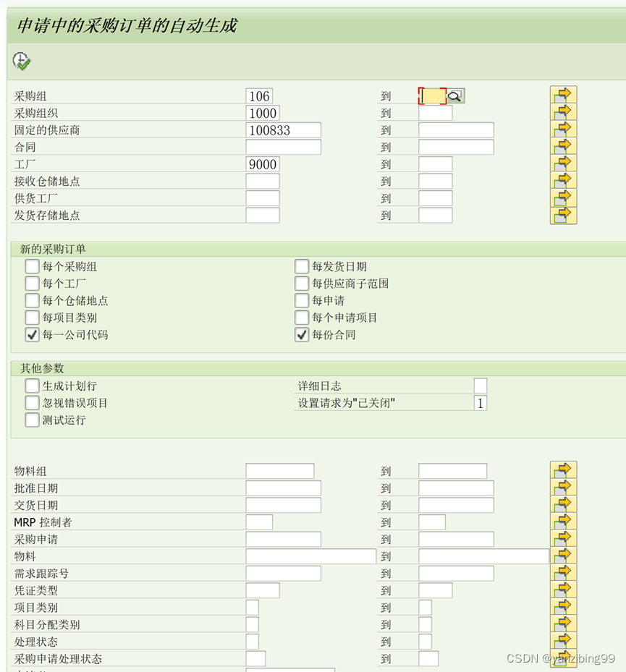Open multiple selection arrow for 需求跟踪号 row
Screen dimensions: 626x672
pos(563,572)
